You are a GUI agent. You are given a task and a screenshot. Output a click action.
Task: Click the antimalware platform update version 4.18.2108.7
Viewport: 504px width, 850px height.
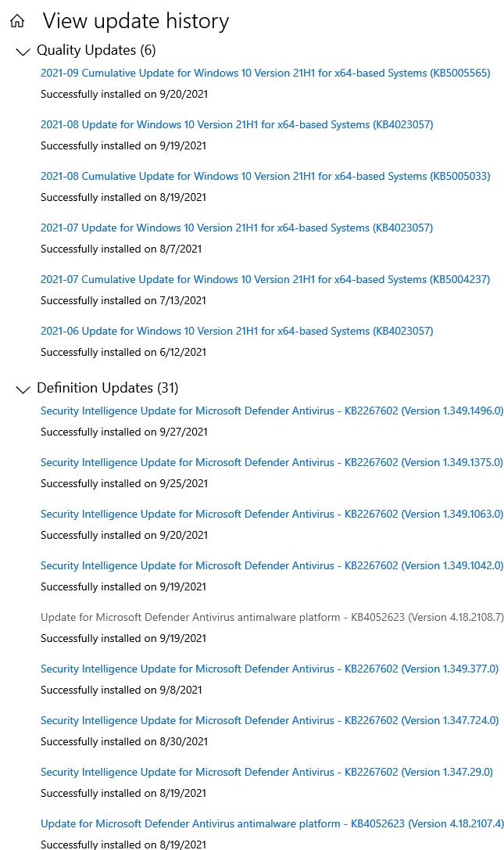[272, 617]
